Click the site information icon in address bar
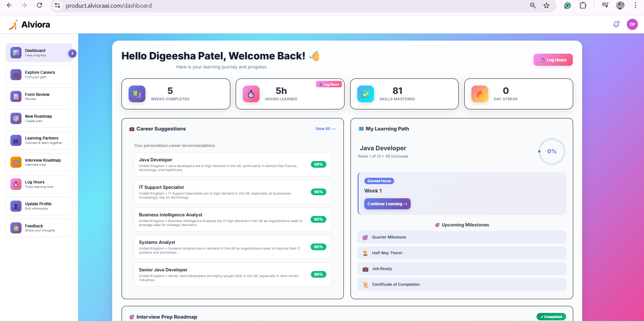 58,5
